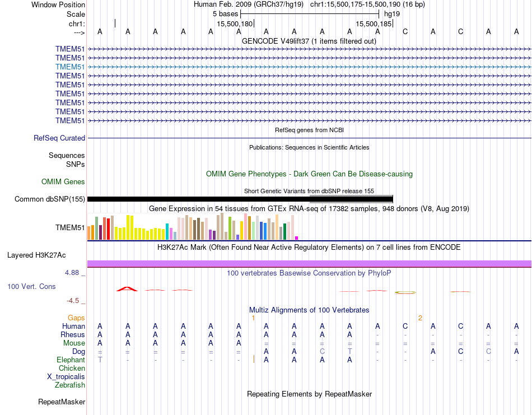
Task: Click the magenta last GTEx expression bar
Action: [297, 238]
